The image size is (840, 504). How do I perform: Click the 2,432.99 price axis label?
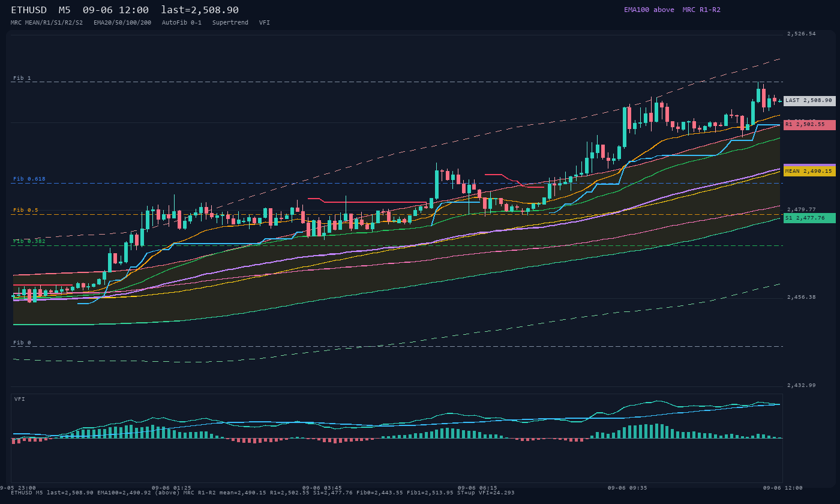point(802,385)
